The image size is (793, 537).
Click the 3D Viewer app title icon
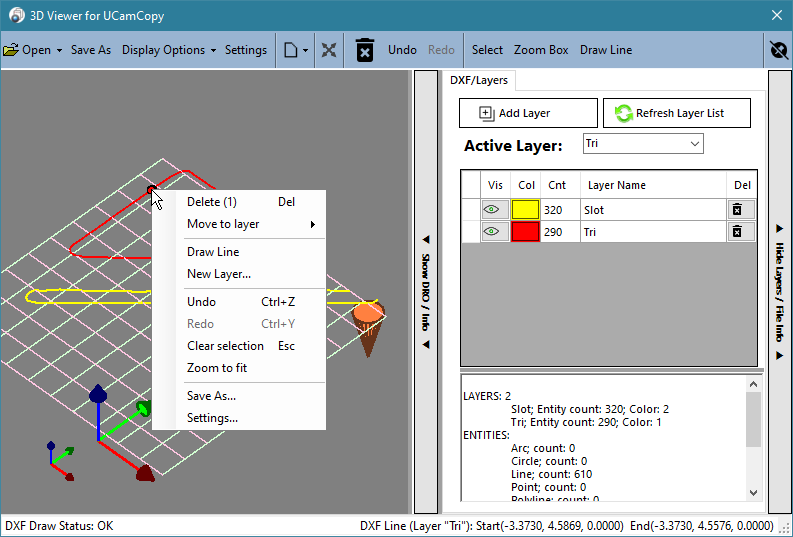tap(17, 15)
